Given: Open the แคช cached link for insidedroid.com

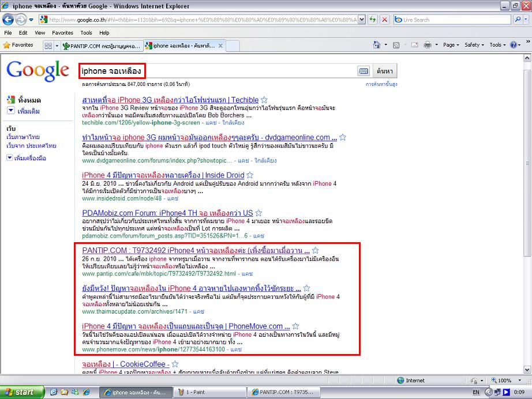Looking at the screenshot, I should [173, 198].
